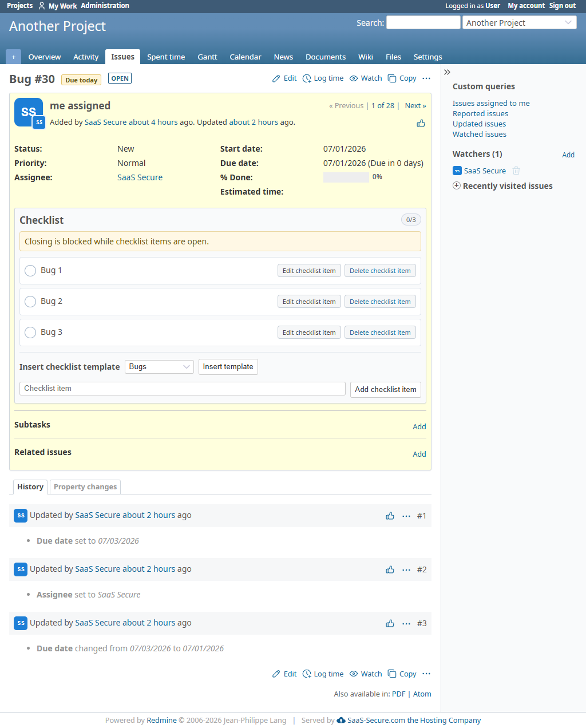This screenshot has height=728, width=586.
Task: Click the Add checklist item button
Action: [386, 390]
